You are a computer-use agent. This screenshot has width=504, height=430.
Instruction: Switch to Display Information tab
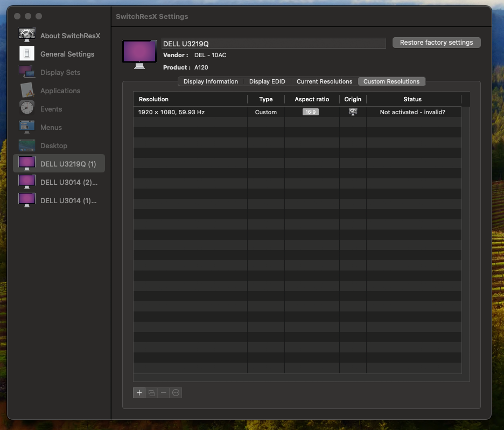211,81
